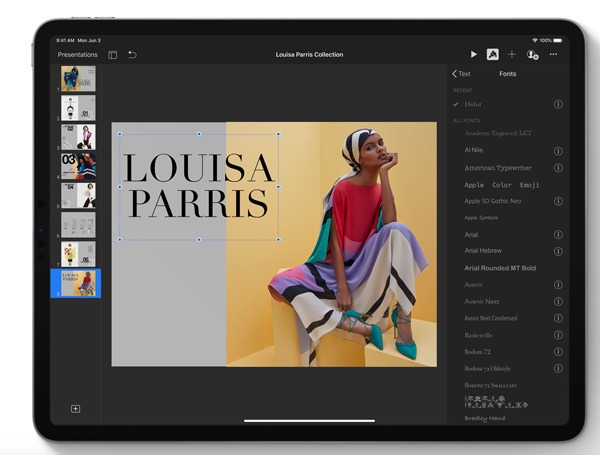The width and height of the screenshot is (600, 455).
Task: Choose Academy Engraved LET font
Action: click(x=498, y=133)
